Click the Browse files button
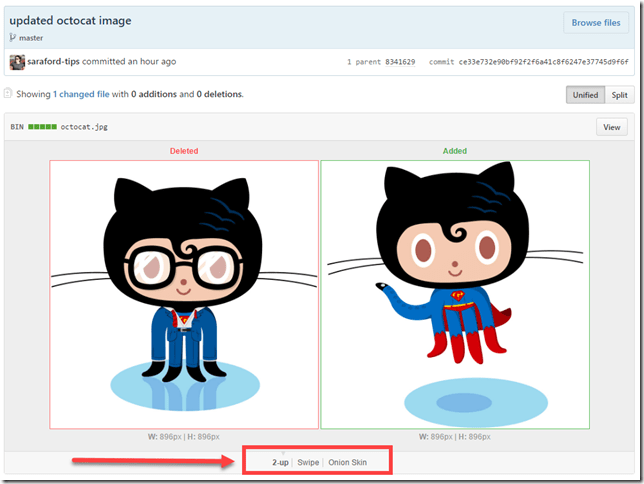The height and width of the screenshot is (484, 644). coord(596,23)
